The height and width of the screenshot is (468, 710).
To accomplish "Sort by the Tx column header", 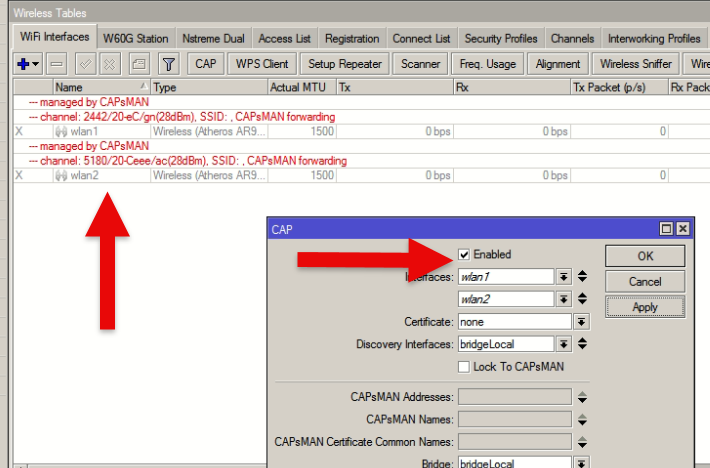I will [395, 87].
